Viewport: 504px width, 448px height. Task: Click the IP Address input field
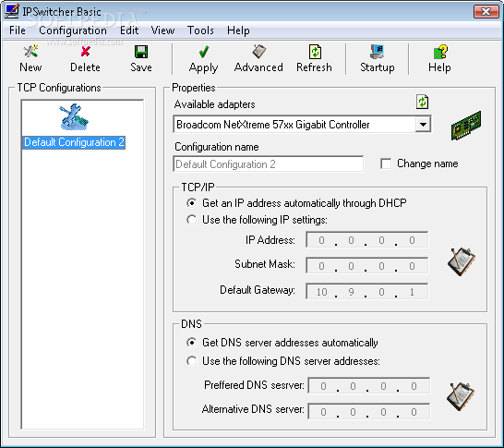click(x=367, y=240)
